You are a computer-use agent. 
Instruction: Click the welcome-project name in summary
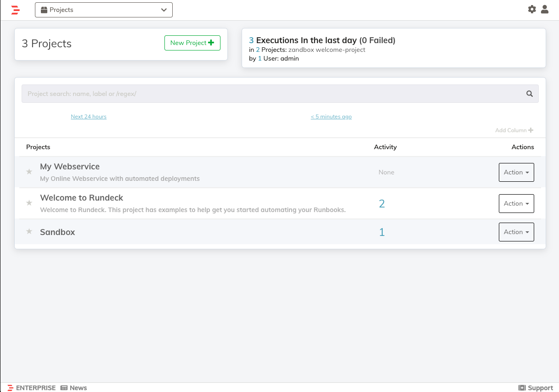click(x=340, y=50)
